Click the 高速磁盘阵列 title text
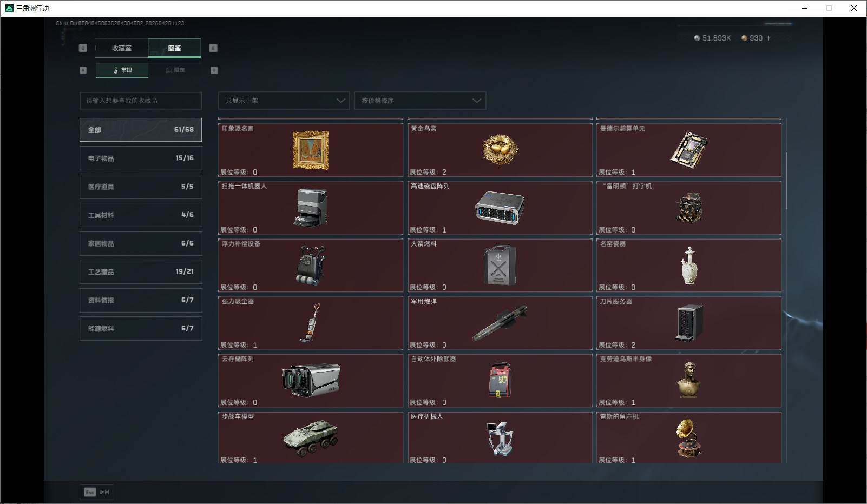The height and width of the screenshot is (504, 867). [430, 186]
